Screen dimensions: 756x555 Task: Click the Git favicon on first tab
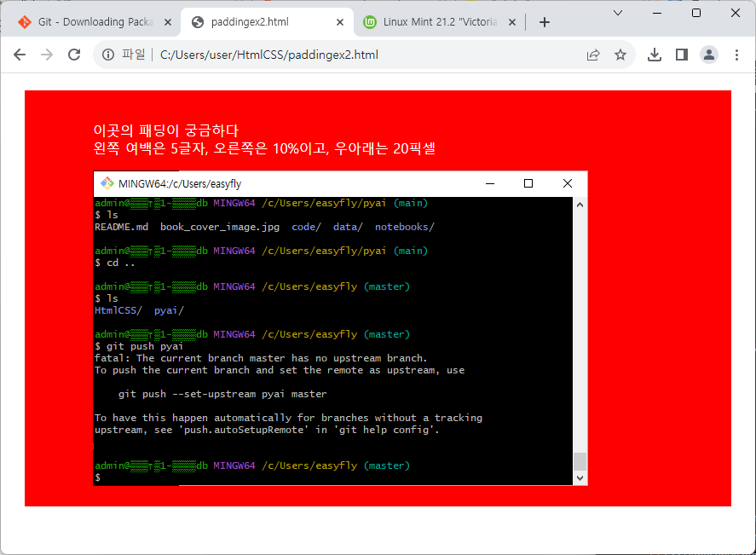pyautogui.click(x=25, y=22)
